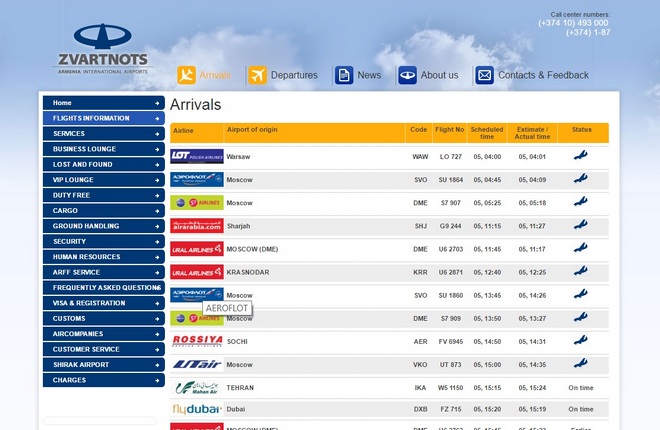Expand the Services menu arrow
This screenshot has height=430, width=660.
(157, 134)
